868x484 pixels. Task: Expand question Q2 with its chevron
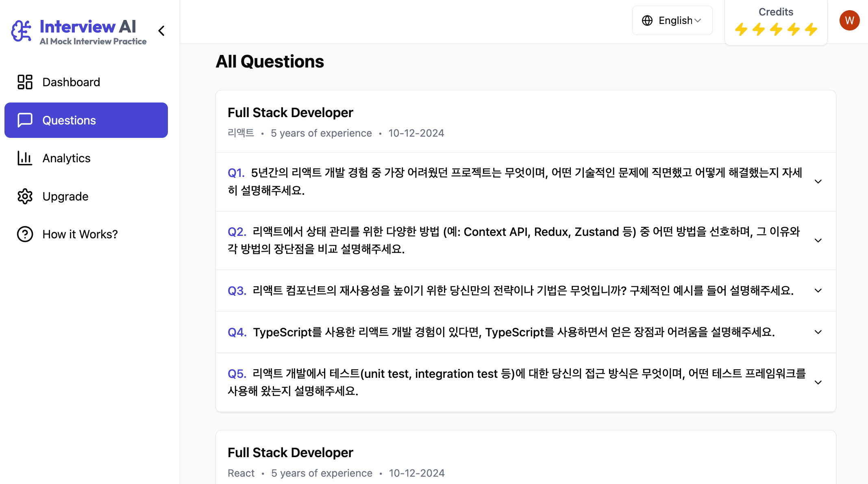tap(818, 240)
